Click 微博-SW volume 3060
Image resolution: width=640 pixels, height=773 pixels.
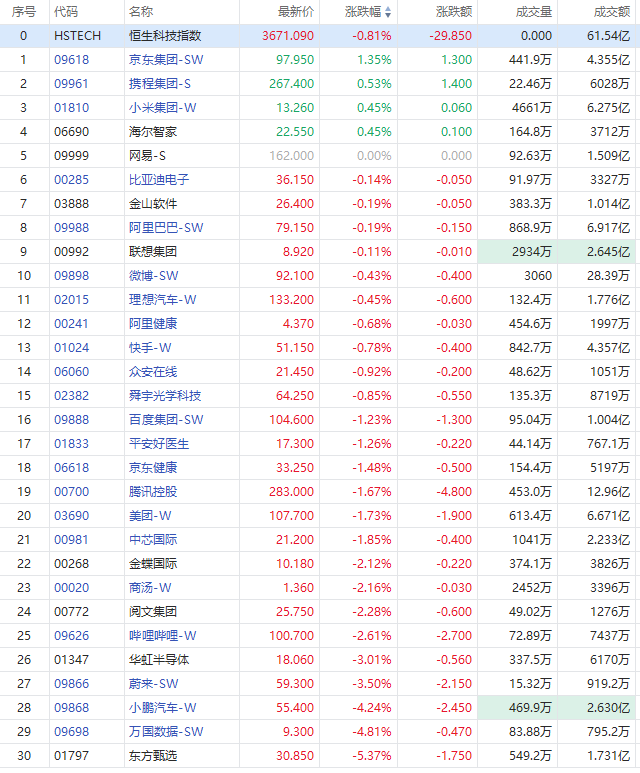tap(538, 276)
